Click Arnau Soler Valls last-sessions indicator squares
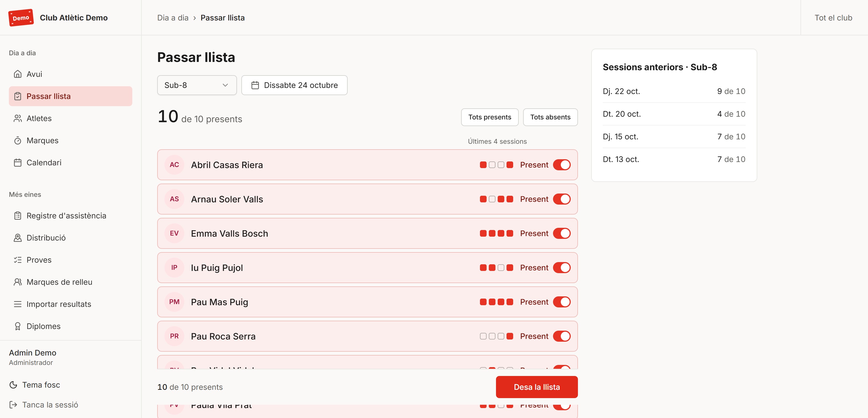Image resolution: width=868 pixels, height=418 pixels. point(496,199)
